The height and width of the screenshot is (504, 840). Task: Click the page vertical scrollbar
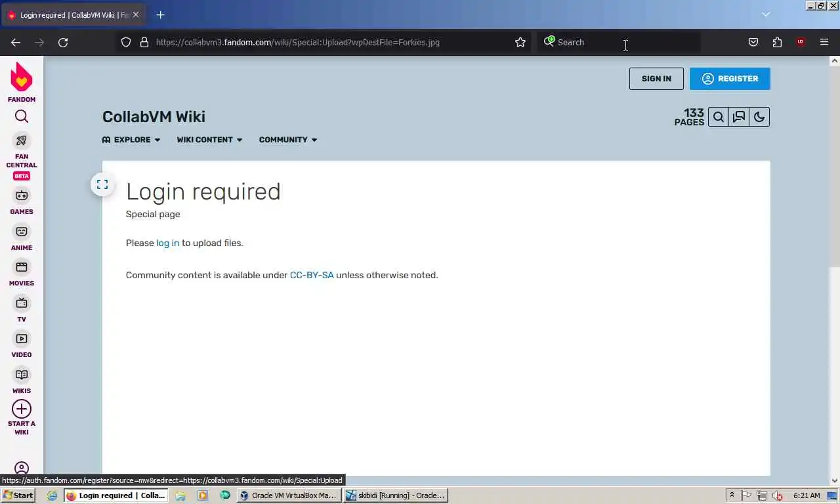pos(835,166)
